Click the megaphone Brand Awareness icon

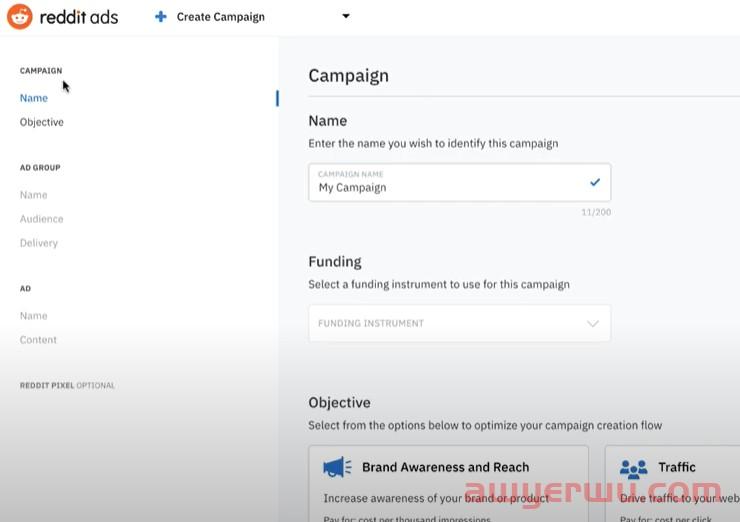pos(338,467)
